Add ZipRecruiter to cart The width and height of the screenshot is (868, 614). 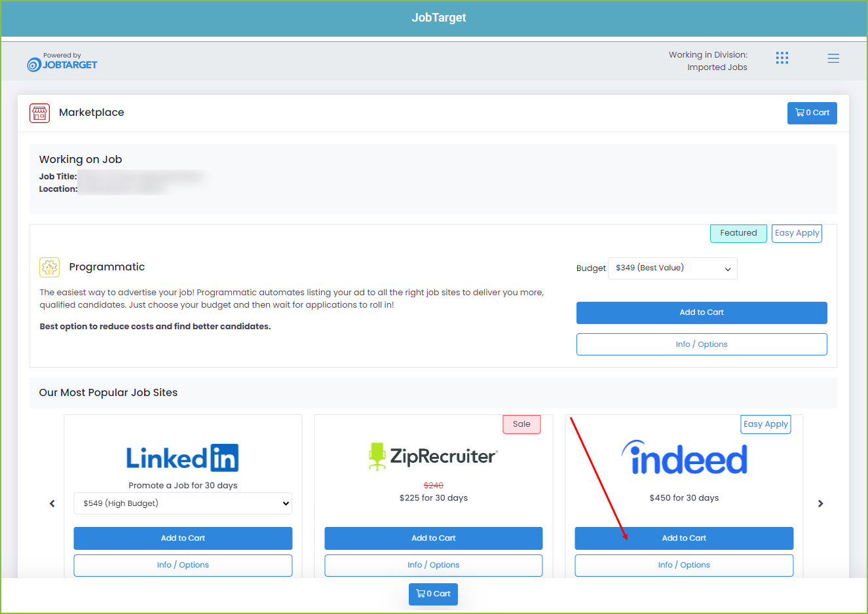pyautogui.click(x=434, y=538)
